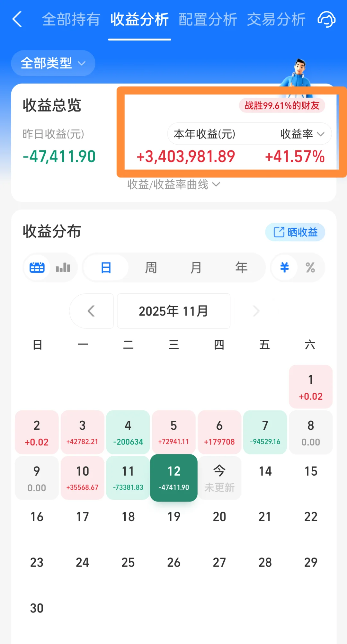Select calendar date 14
This screenshot has width=347, height=644.
pos(265,471)
